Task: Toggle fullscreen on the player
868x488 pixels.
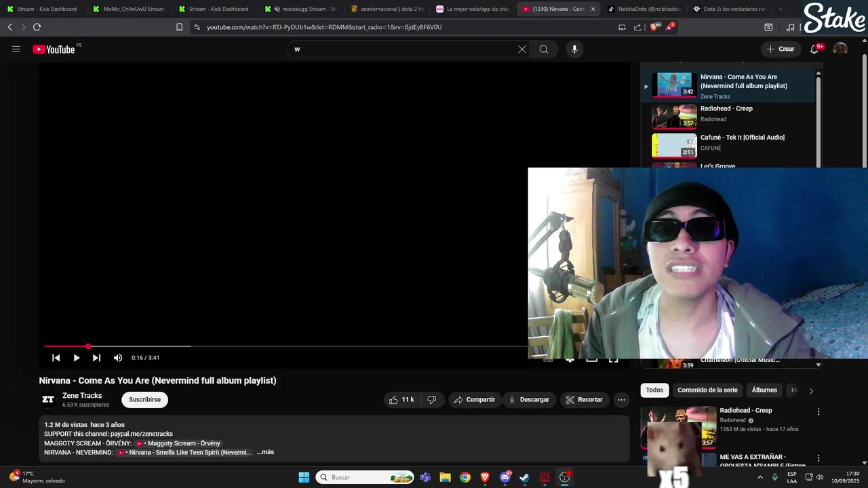Action: [613, 359]
